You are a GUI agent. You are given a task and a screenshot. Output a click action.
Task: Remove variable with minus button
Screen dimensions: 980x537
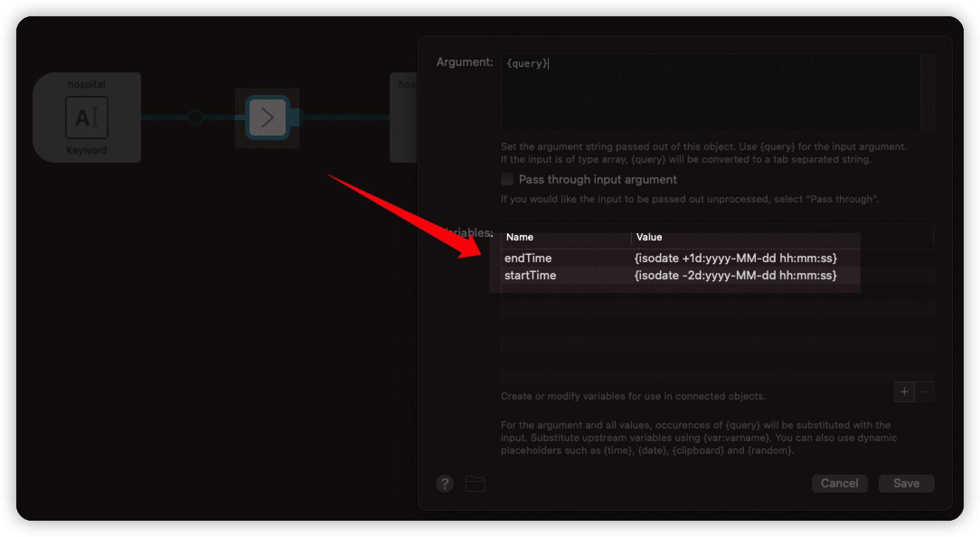[x=924, y=392]
